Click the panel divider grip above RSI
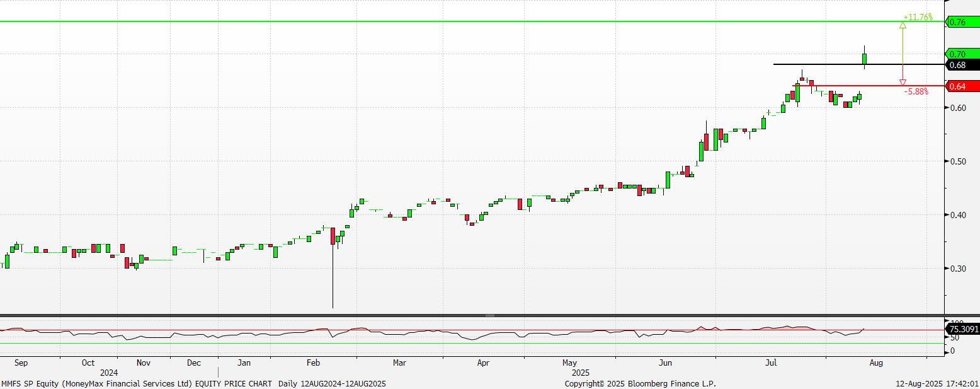 (490, 315)
